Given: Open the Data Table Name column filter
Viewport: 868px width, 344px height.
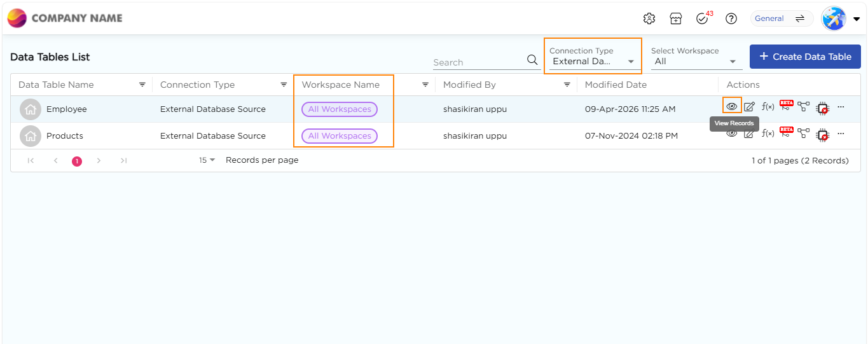Looking at the screenshot, I should [142, 85].
